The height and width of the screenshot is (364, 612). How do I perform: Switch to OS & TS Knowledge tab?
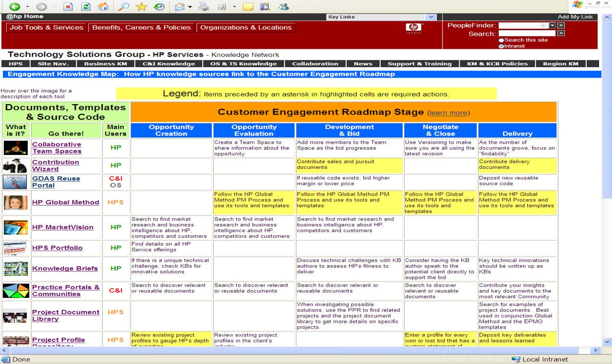pyautogui.click(x=244, y=64)
